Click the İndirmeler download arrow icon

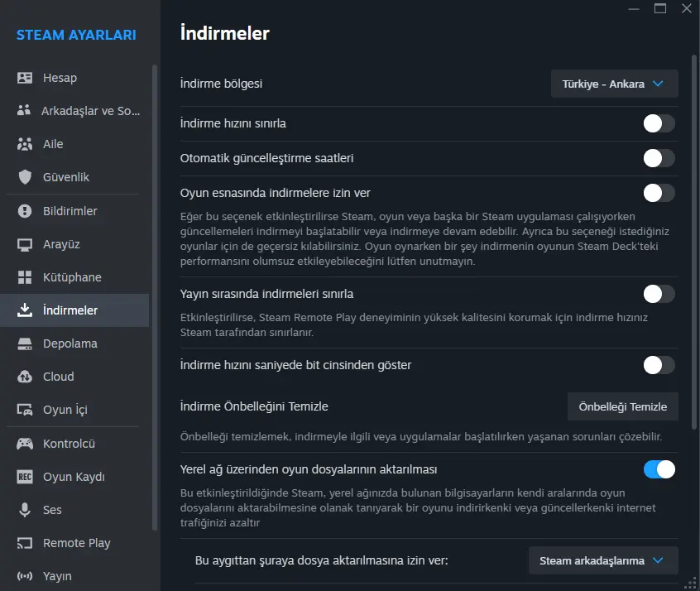tap(25, 310)
